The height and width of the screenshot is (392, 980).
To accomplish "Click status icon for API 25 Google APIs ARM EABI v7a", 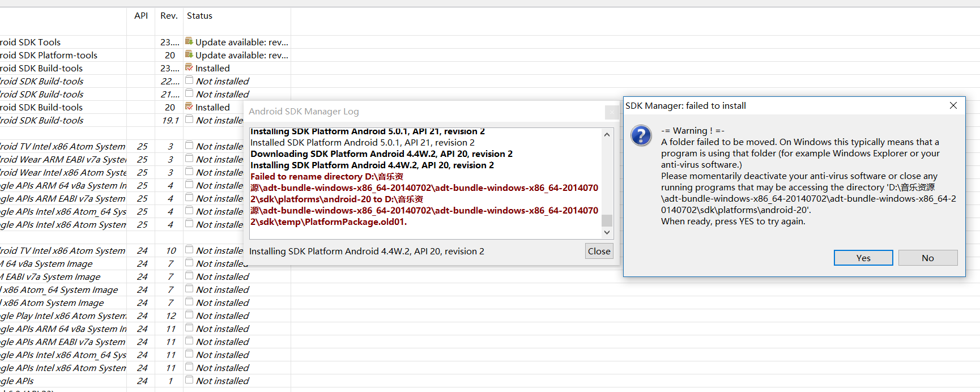I will click(189, 198).
